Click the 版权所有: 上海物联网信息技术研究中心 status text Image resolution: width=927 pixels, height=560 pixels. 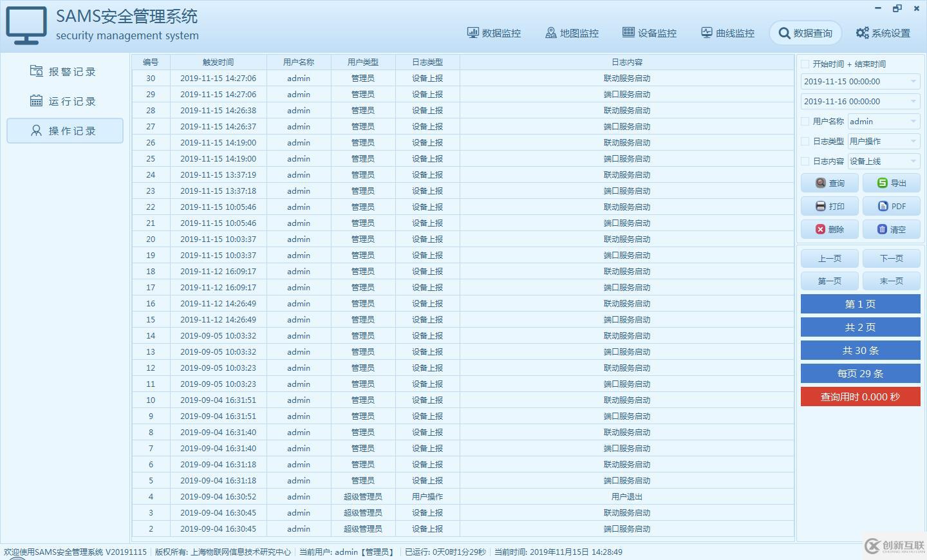pos(223,552)
